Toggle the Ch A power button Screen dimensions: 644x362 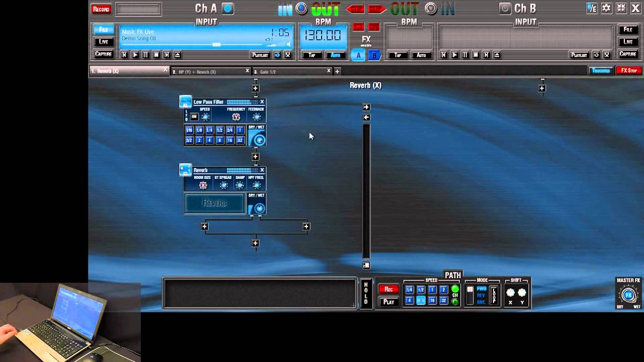click(x=228, y=9)
